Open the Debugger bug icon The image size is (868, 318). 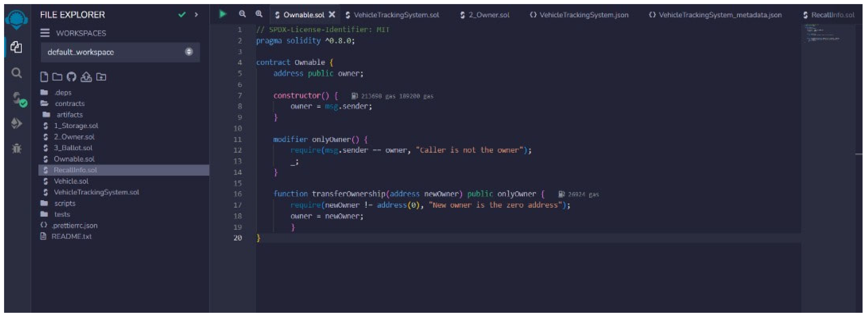pos(16,148)
